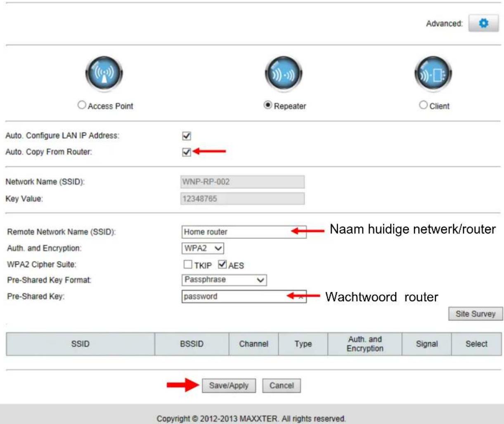Toggle Auto Copy From Router checkbox
The height and width of the screenshot is (424, 504).
(x=187, y=152)
